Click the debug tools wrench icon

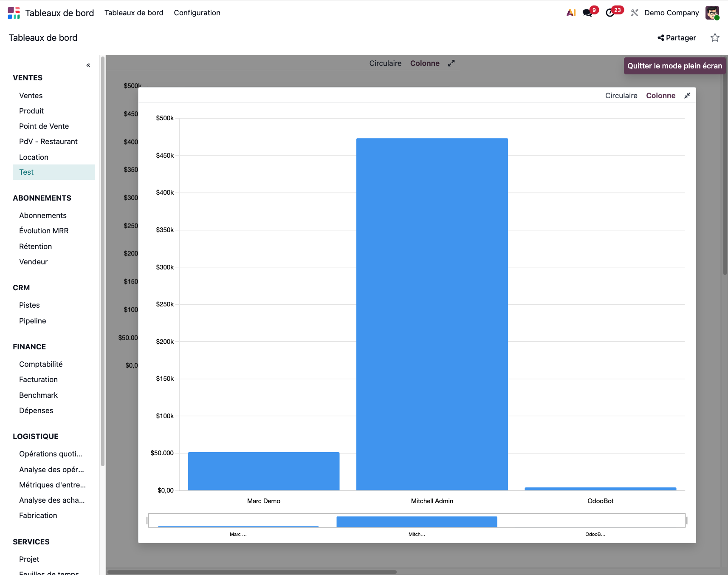[635, 13]
